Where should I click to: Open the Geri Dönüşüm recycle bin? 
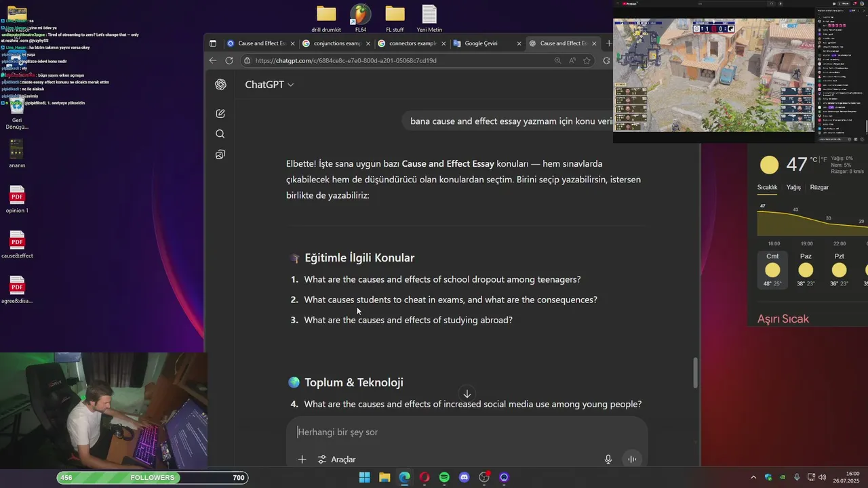(x=17, y=114)
